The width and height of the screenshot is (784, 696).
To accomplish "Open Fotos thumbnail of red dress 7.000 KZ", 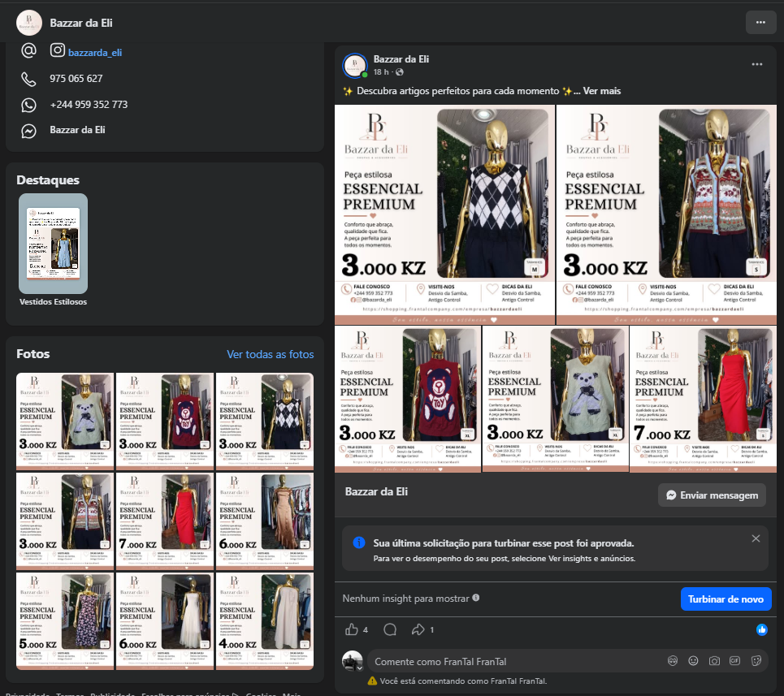I will click(x=165, y=521).
